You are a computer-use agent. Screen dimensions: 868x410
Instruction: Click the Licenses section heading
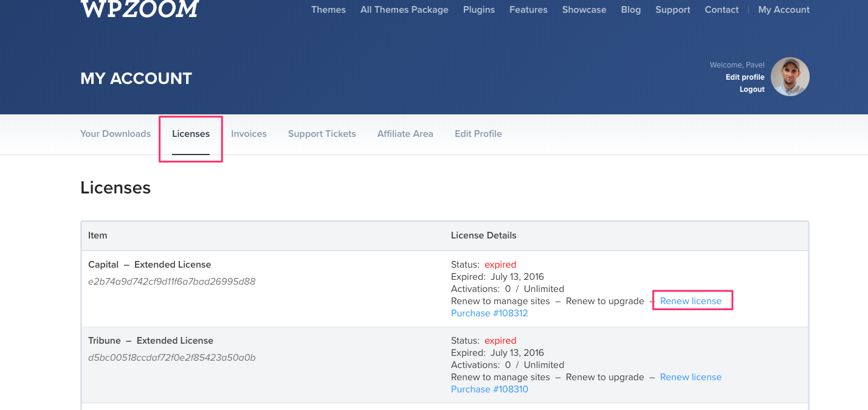tap(115, 188)
